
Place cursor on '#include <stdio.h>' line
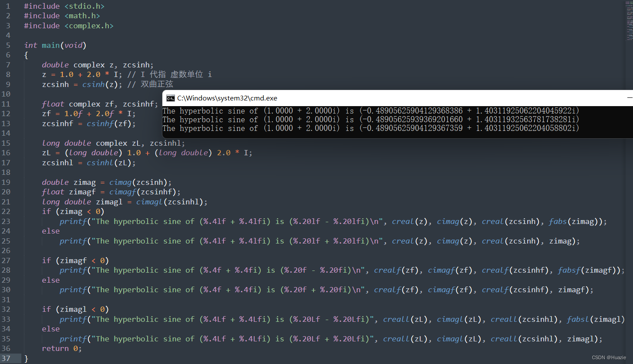coord(64,6)
